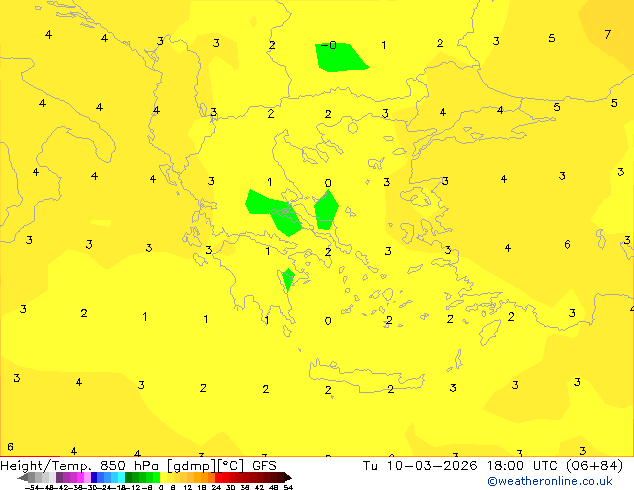Screen dimensions: 634x490
Task: Click the dark right arrow end of colour scale
Action: 288,478
